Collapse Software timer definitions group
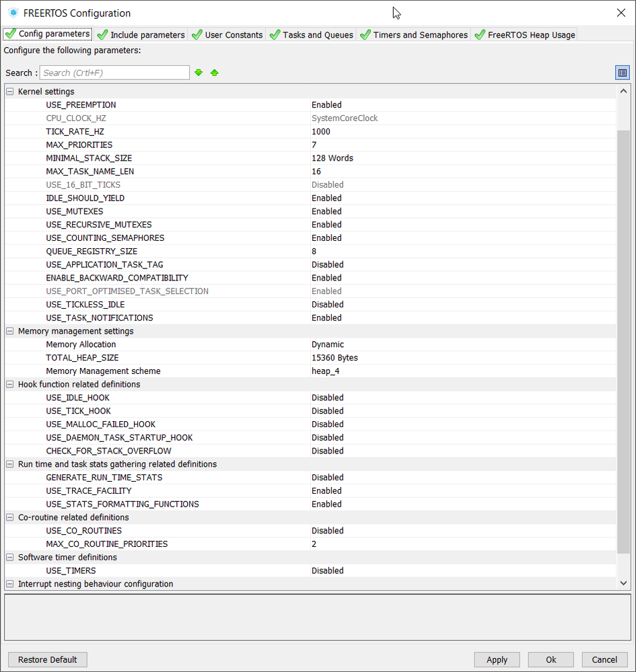 [x=10, y=557]
